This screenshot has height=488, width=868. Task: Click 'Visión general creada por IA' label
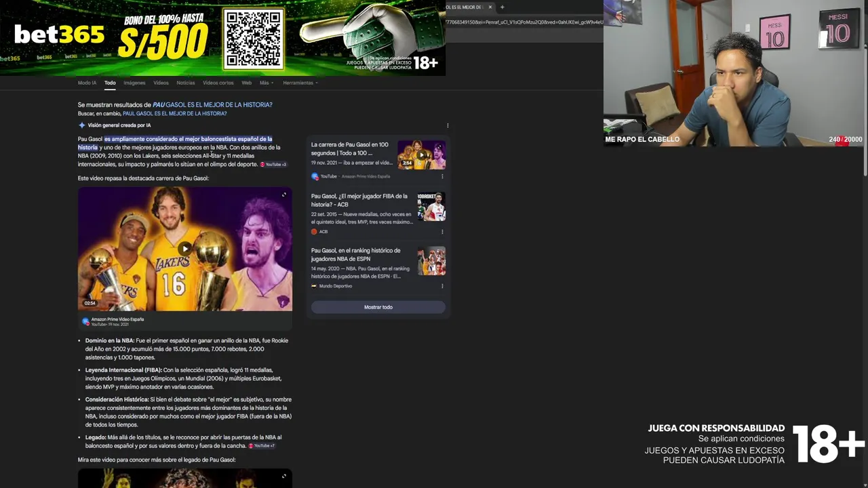tap(119, 125)
